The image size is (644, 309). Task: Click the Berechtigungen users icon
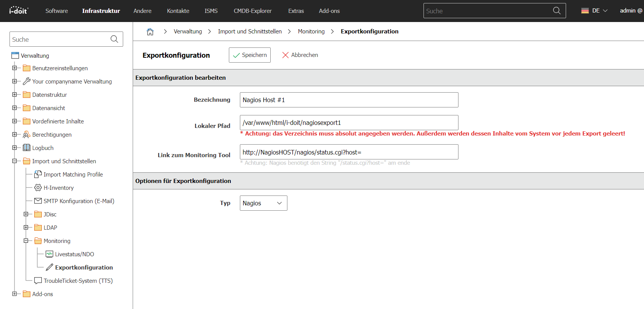pyautogui.click(x=27, y=134)
